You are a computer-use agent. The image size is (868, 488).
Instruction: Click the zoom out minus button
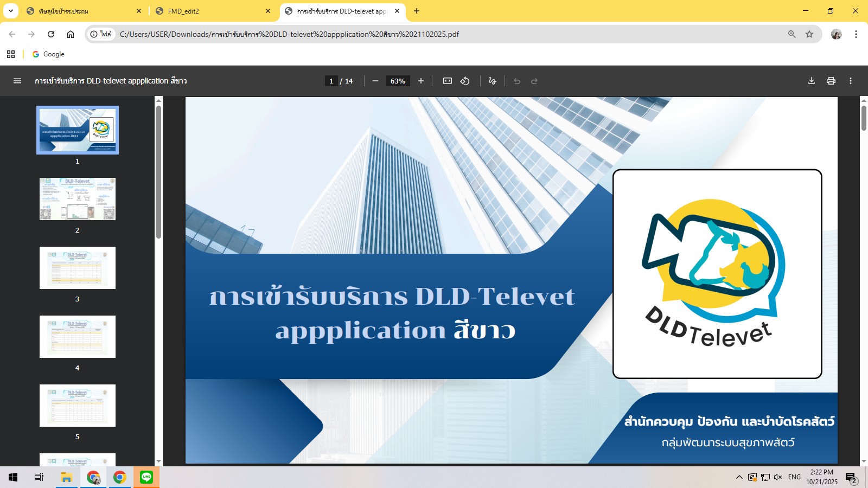(375, 81)
